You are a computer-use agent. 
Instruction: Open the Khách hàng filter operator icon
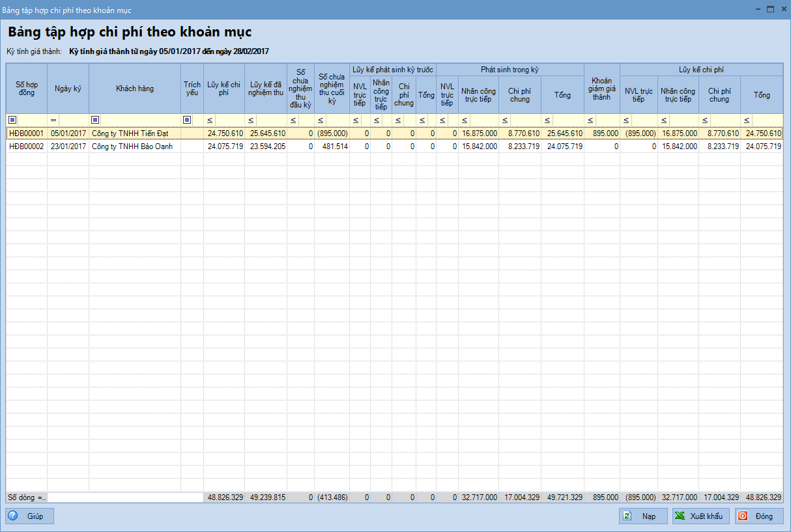pos(95,120)
